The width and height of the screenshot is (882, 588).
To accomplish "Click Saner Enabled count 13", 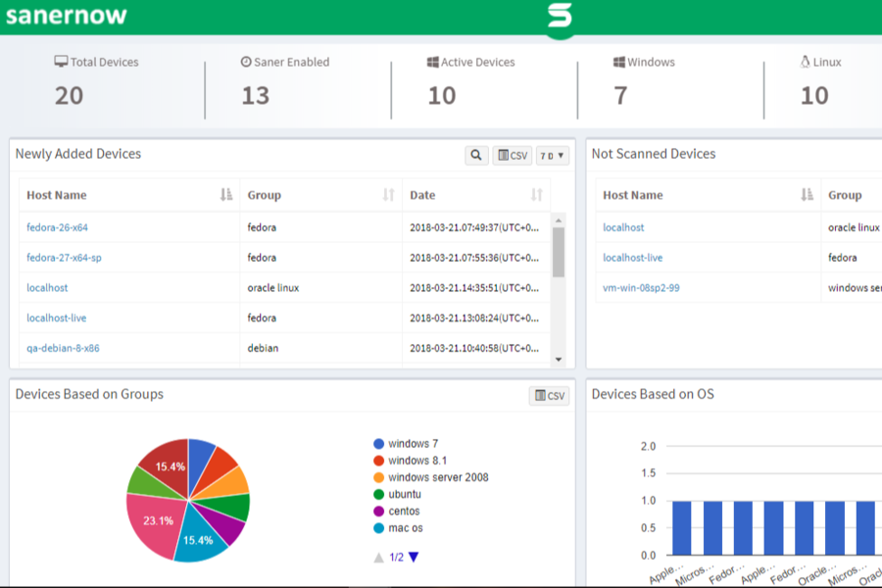I will (x=256, y=96).
